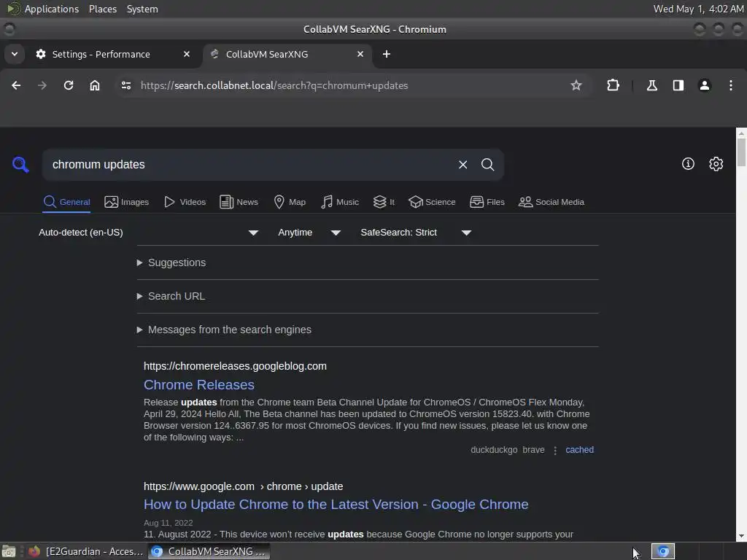The height and width of the screenshot is (560, 747).
Task: Open the Chrome Releases result link
Action: click(x=198, y=385)
